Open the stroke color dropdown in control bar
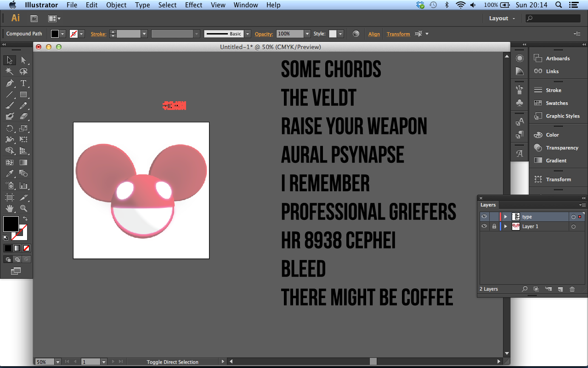588x368 pixels. coord(81,34)
